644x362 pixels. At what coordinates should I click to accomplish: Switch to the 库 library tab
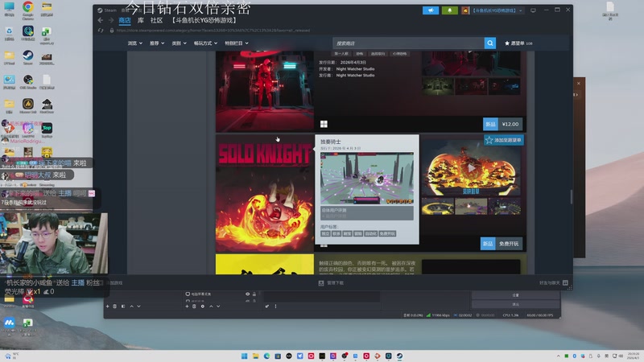(140, 21)
